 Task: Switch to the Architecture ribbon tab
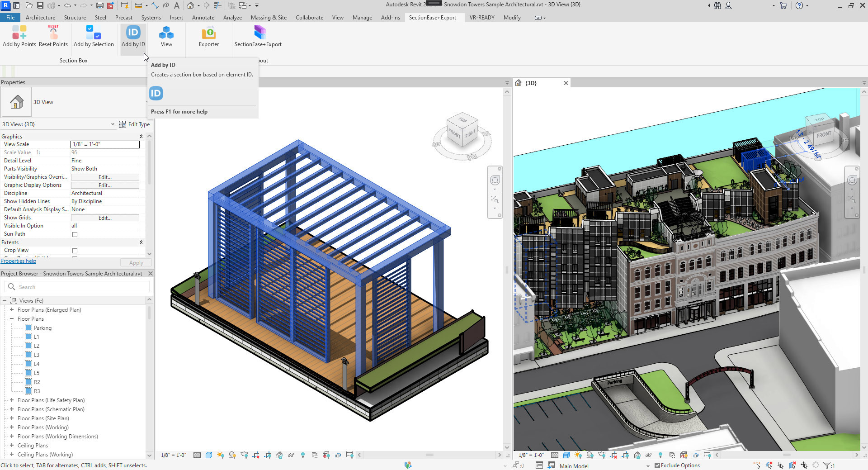[40, 18]
